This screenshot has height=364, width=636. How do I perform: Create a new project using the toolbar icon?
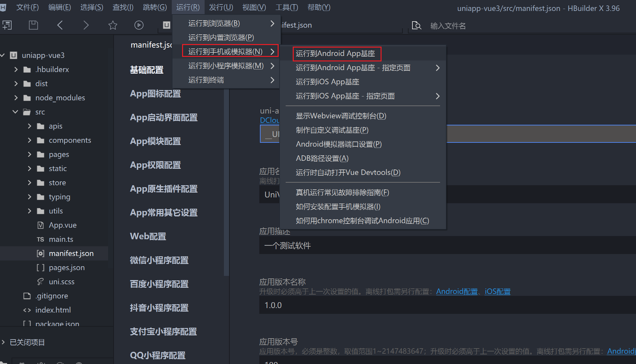[x=7, y=25]
